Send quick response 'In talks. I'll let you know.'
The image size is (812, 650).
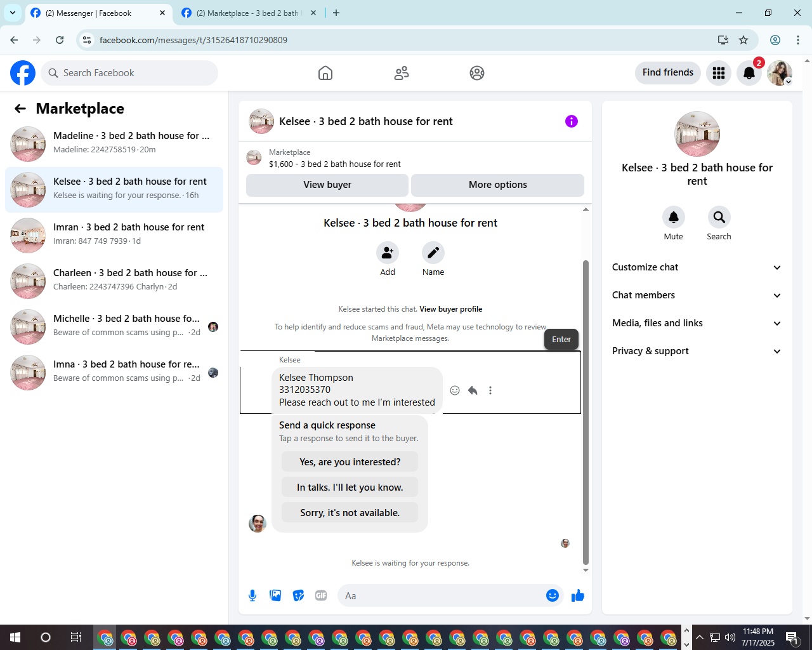(x=350, y=487)
